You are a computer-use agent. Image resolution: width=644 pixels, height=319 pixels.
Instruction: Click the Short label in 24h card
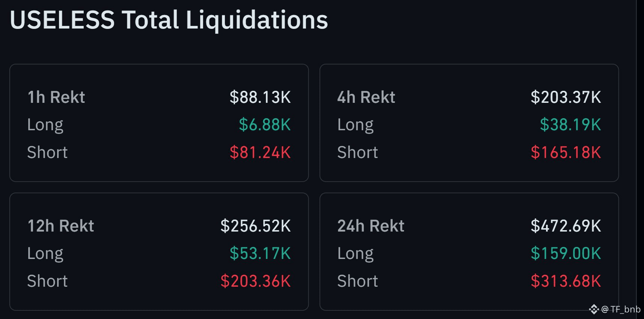[357, 281]
